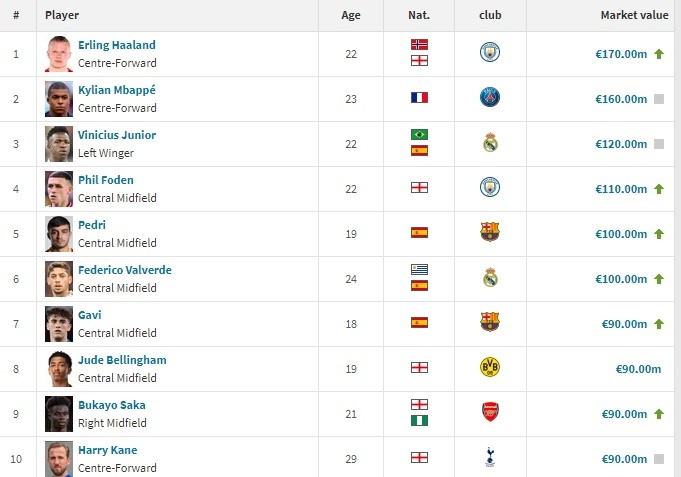
Task: Open Federico Valverde's profile link
Action: (x=124, y=270)
